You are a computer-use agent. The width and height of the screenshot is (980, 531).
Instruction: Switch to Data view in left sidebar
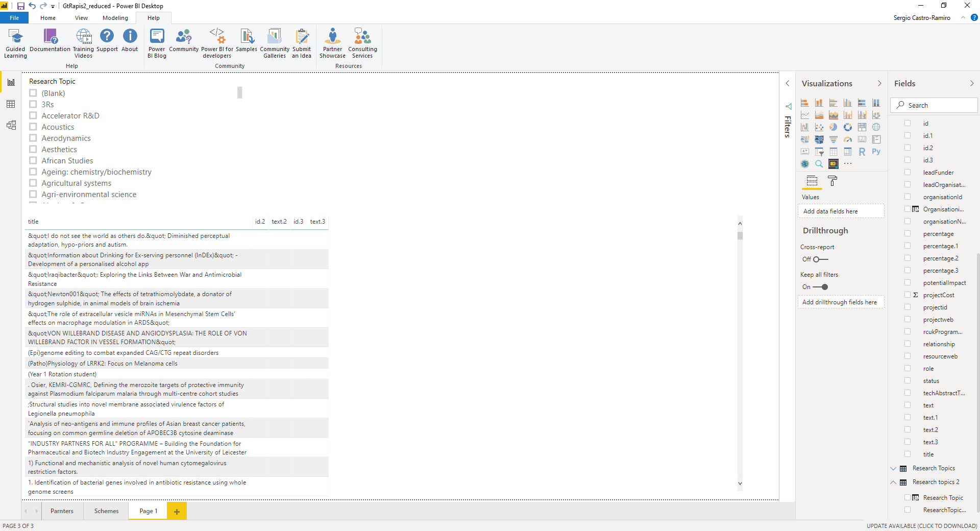tap(11, 104)
